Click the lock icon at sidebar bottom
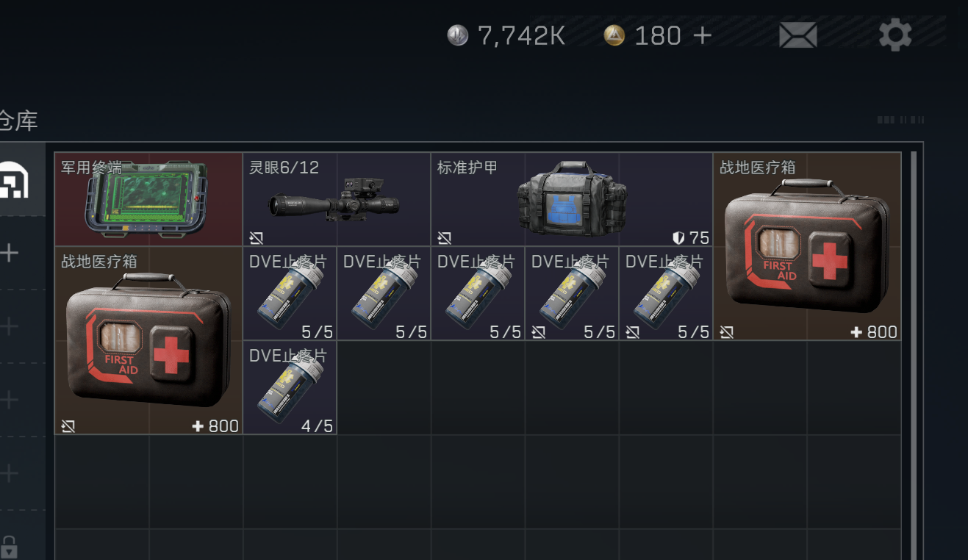The image size is (968, 560). click(x=9, y=547)
